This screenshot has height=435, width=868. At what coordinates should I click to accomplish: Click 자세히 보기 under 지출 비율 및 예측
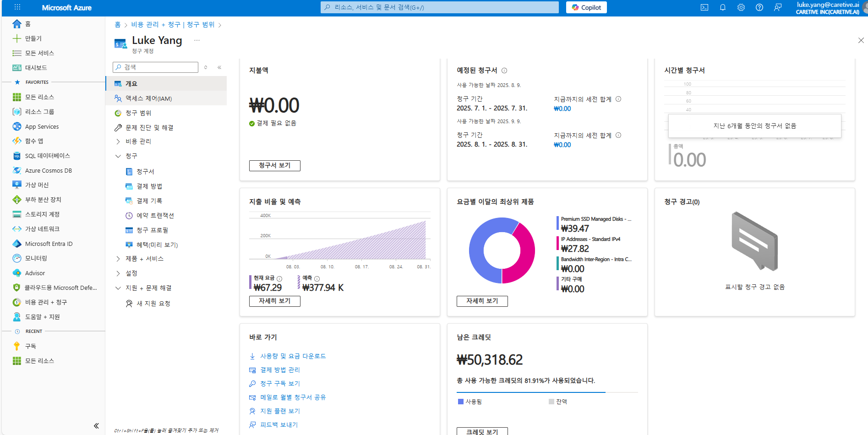coord(275,301)
